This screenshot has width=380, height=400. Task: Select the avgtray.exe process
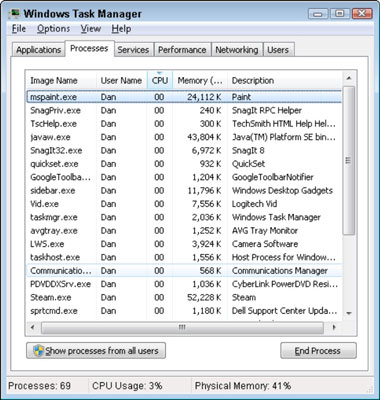[x=184, y=230]
